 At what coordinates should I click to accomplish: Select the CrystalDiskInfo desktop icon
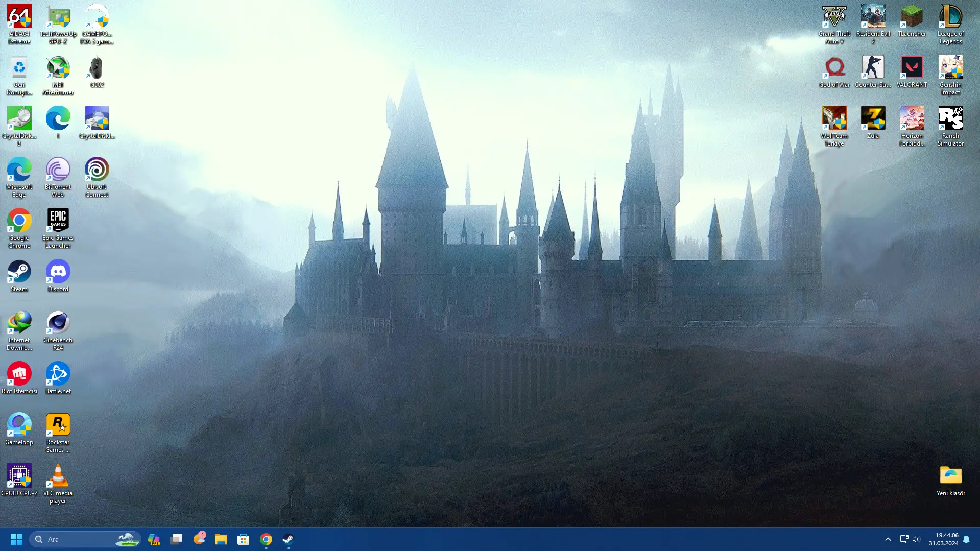pos(97,123)
